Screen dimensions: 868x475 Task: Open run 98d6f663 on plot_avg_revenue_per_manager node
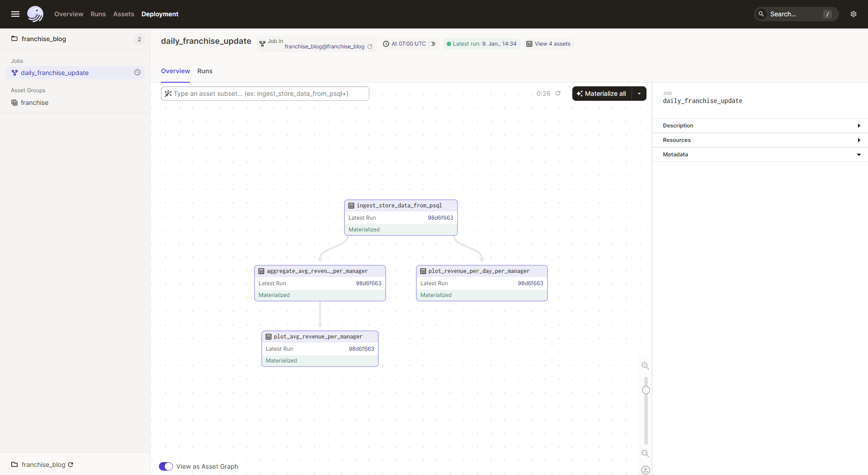[x=361, y=349]
